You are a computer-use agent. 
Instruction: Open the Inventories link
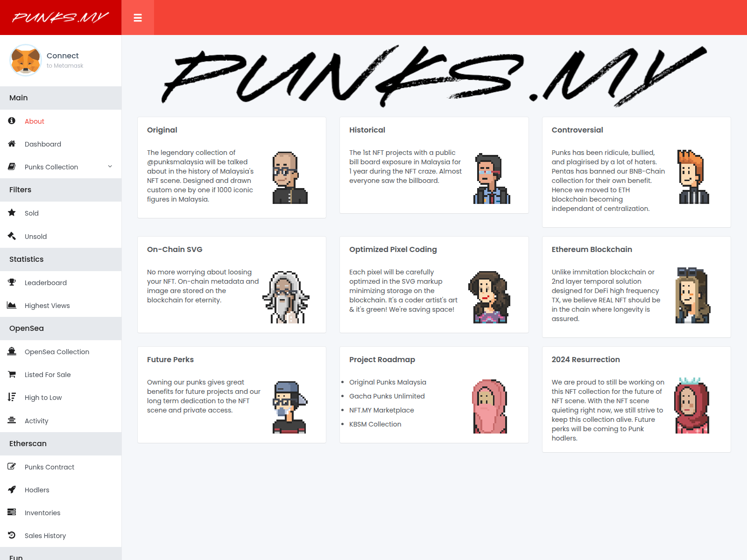pos(61,512)
